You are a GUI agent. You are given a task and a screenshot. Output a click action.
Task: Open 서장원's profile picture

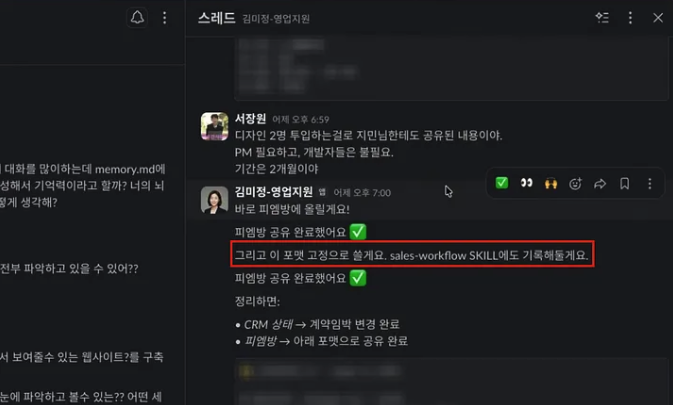[x=215, y=127]
